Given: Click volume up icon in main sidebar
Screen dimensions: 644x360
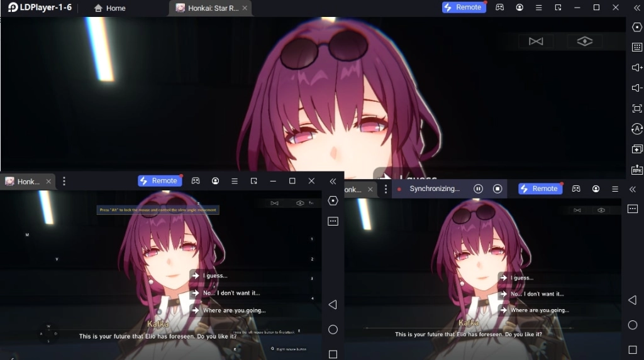Looking at the screenshot, I should pos(636,67).
